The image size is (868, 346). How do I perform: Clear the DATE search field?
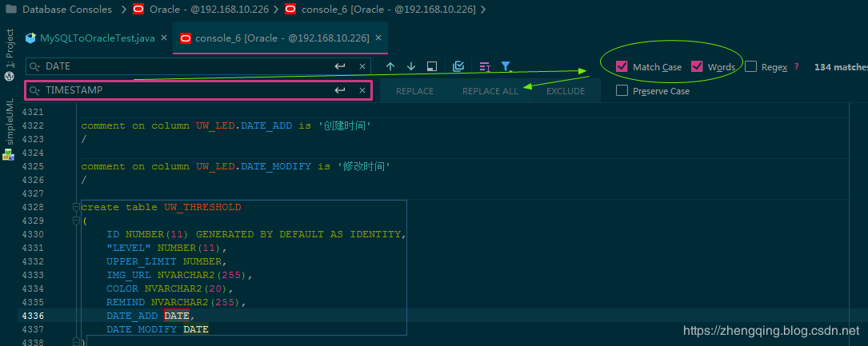[x=362, y=66]
